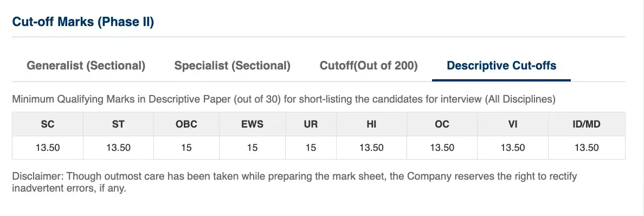The image size is (644, 216).
Task: Open the Specialist (Sectional) tab
Action: pos(232,66)
